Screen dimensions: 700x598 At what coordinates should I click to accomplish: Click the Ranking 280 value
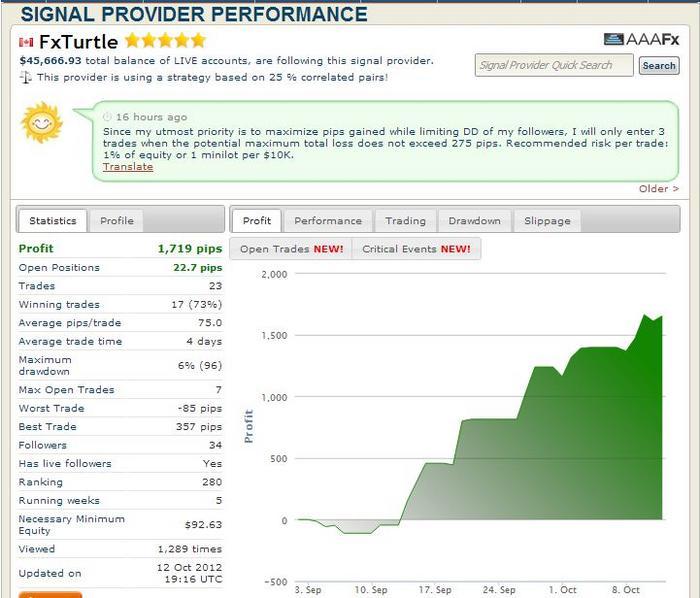click(212, 482)
